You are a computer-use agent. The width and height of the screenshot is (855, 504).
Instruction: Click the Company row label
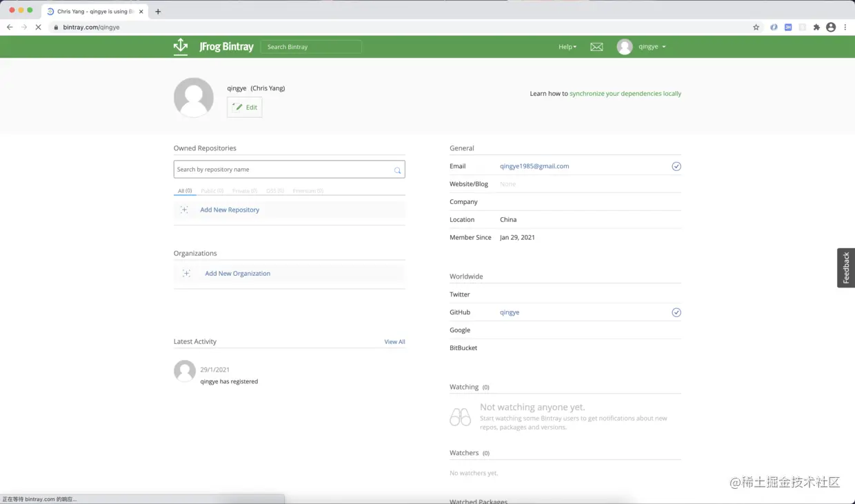(x=463, y=202)
